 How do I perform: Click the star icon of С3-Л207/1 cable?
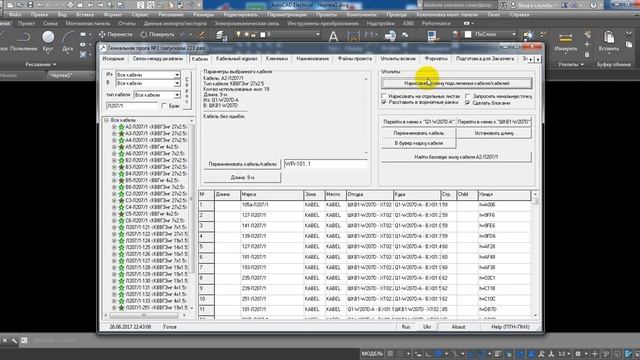[x=121, y=200]
